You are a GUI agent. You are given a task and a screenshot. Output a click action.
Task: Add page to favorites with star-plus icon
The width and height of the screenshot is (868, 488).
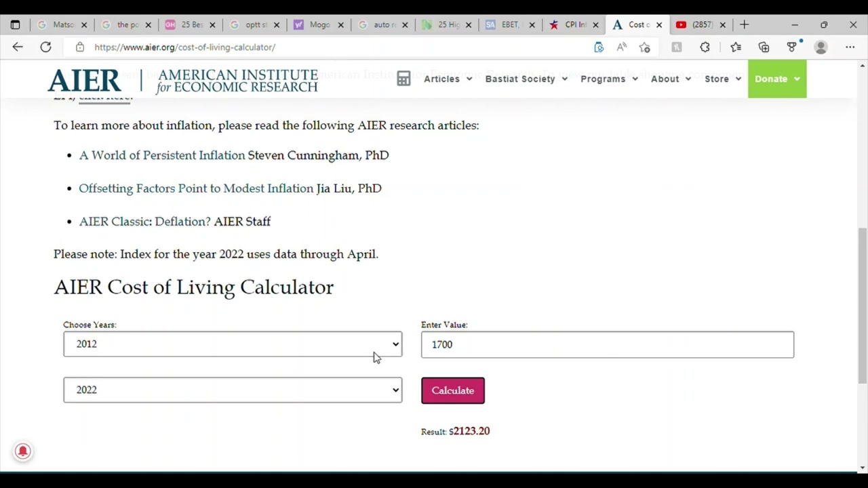pos(645,47)
